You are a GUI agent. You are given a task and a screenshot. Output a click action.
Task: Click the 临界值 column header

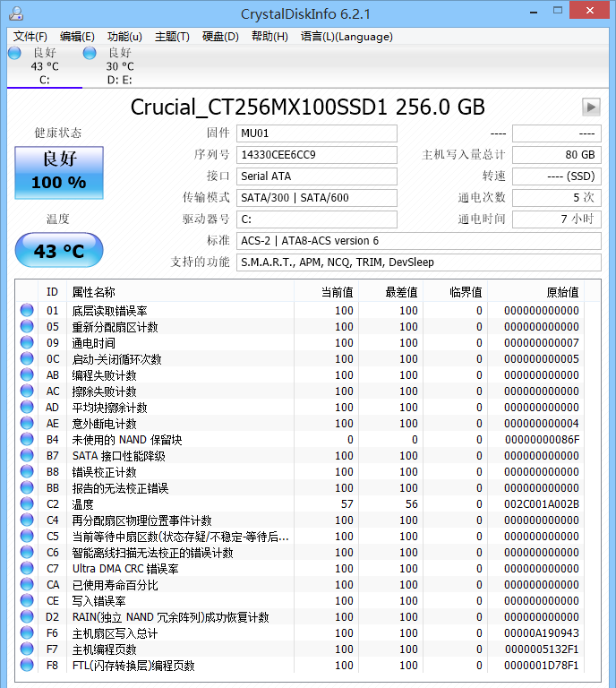tap(455, 292)
